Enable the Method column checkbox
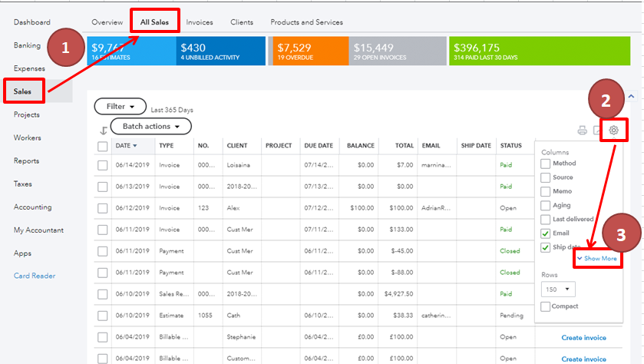The height and width of the screenshot is (364, 644). pyautogui.click(x=546, y=164)
